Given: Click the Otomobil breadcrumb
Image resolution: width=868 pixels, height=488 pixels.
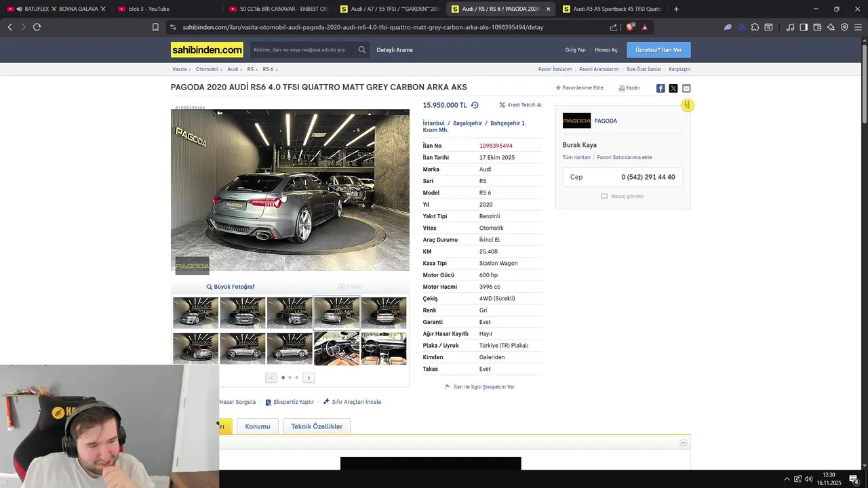Looking at the screenshot, I should click(x=207, y=69).
